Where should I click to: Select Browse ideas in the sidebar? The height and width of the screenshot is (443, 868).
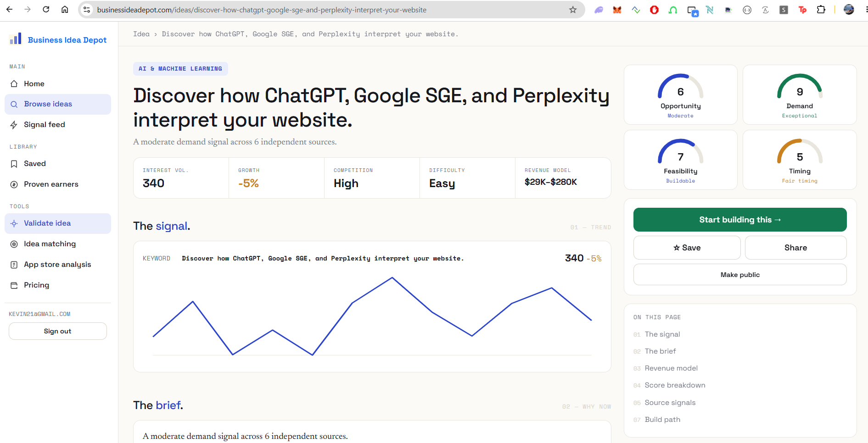58,104
